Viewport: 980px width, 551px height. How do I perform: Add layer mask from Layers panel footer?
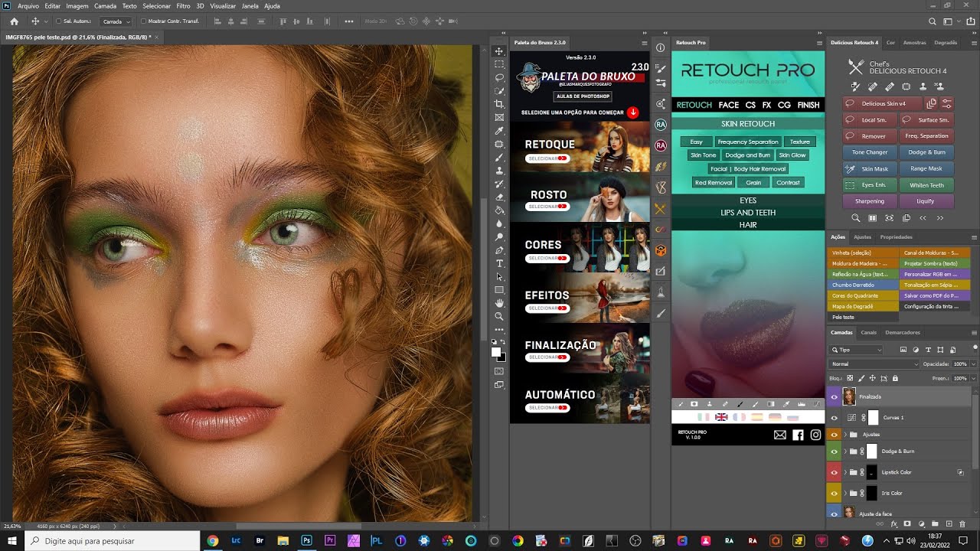[x=907, y=524]
